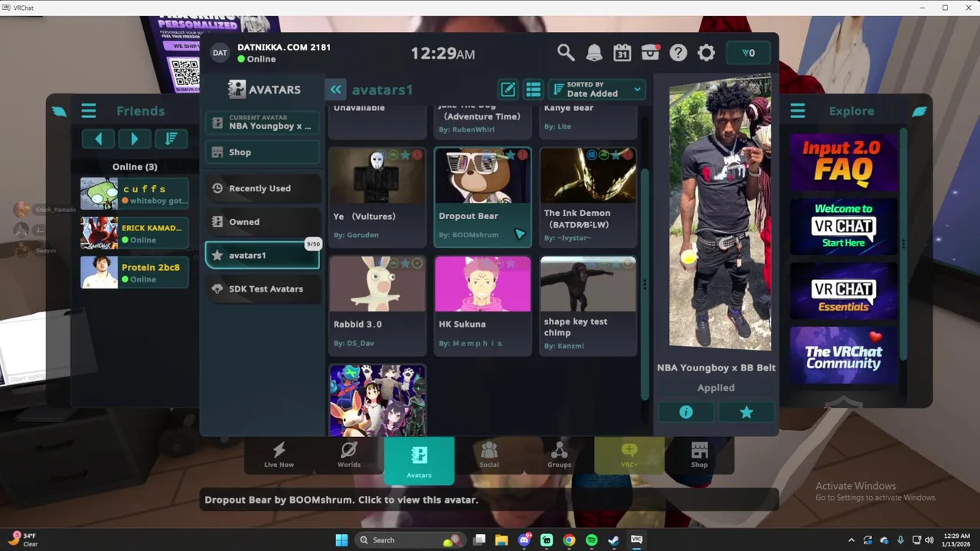Select the Rabbid 3.0 avatar card
This screenshot has height=551, width=980.
(x=377, y=305)
